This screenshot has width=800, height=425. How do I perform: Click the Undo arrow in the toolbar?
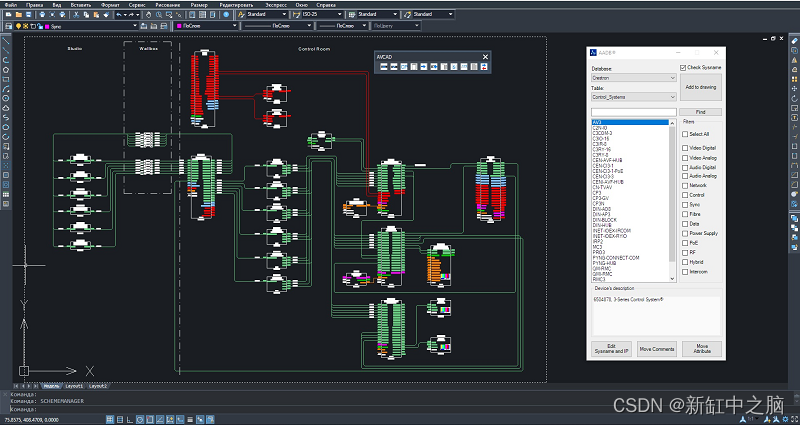pos(120,15)
